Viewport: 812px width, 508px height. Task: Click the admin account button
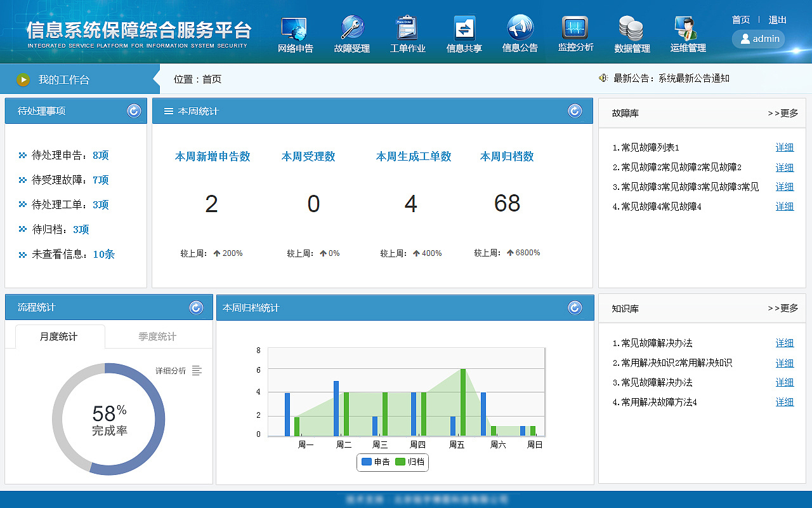[x=759, y=39]
